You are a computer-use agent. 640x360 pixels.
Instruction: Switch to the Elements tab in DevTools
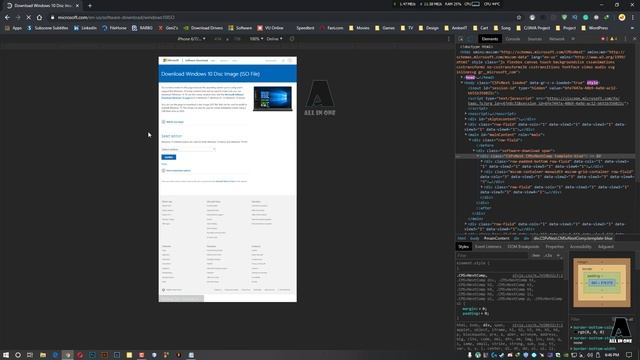pyautogui.click(x=490, y=39)
